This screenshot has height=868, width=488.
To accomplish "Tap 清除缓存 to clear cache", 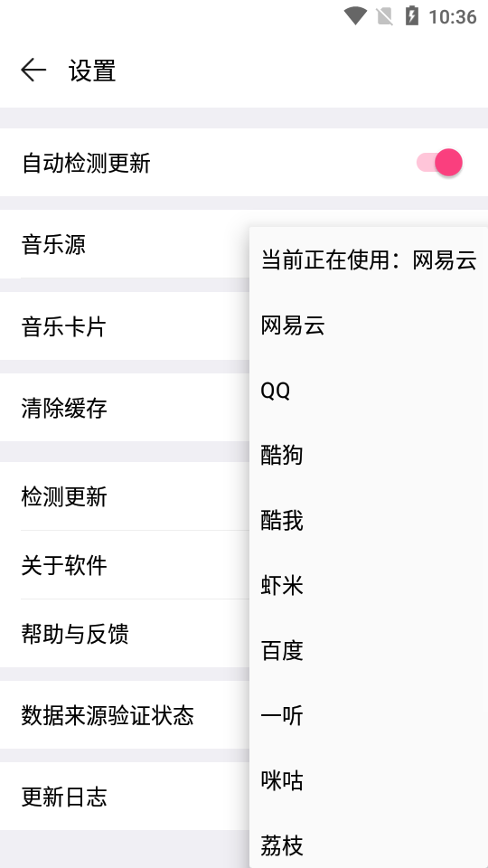I will click(x=125, y=408).
